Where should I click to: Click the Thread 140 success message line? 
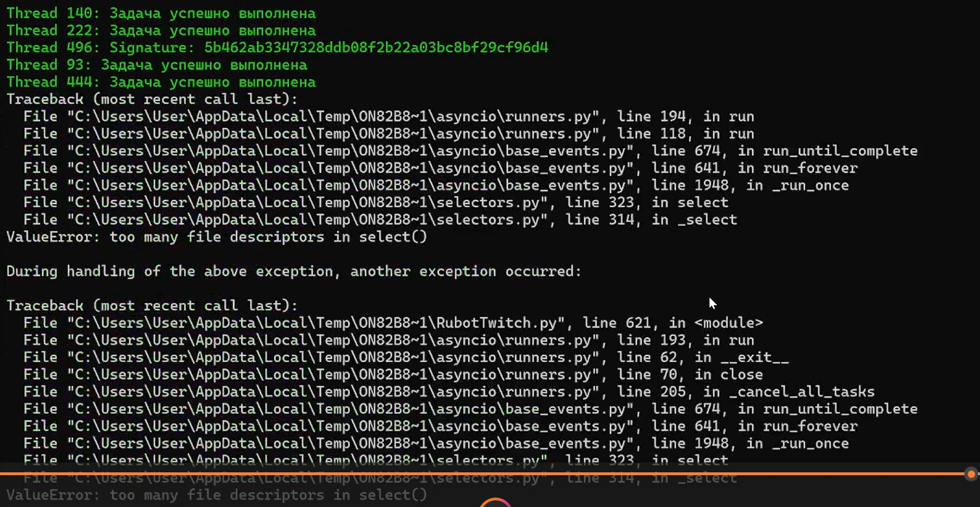click(161, 13)
